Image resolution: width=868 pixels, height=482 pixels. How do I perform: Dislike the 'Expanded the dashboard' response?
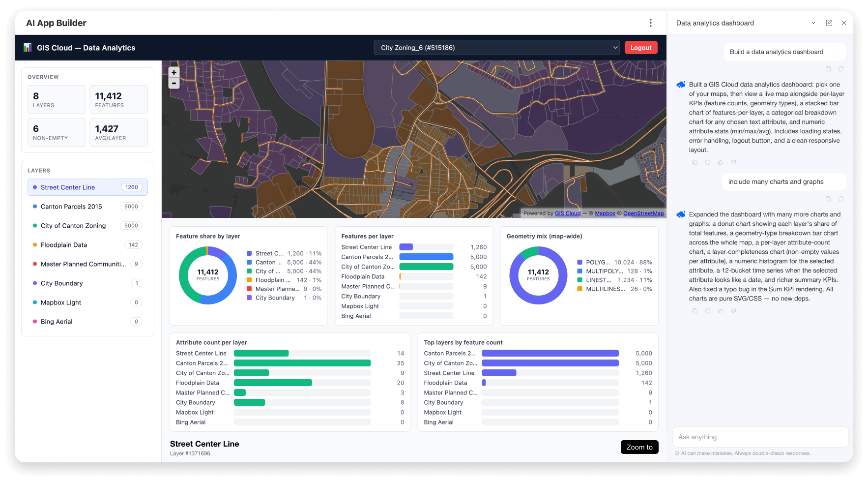[x=733, y=311]
